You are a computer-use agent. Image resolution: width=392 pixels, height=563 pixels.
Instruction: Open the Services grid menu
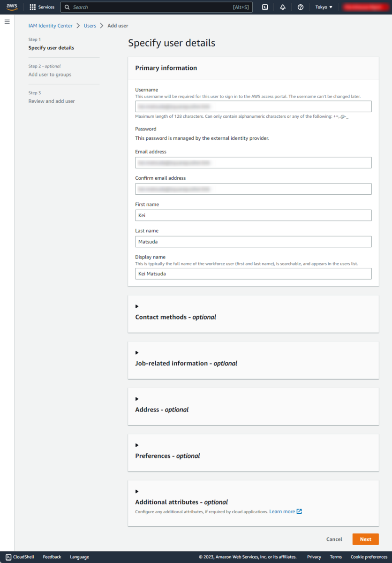(32, 7)
